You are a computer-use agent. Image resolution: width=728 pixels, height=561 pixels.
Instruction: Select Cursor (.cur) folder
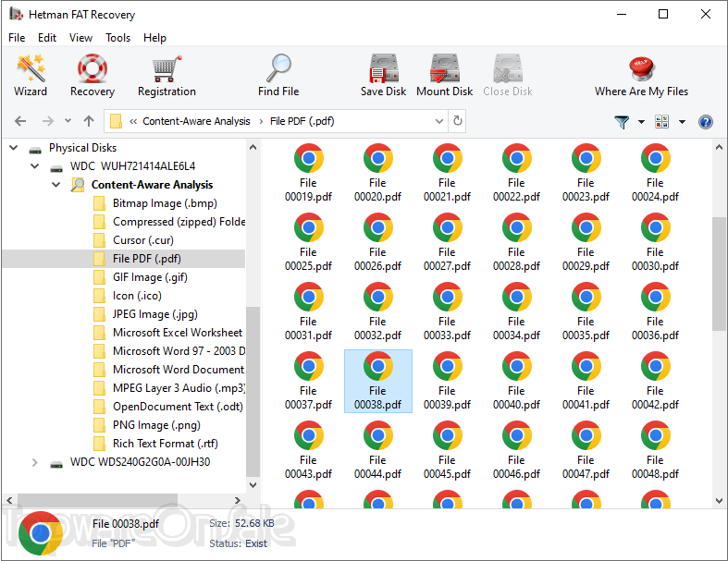pos(143,240)
